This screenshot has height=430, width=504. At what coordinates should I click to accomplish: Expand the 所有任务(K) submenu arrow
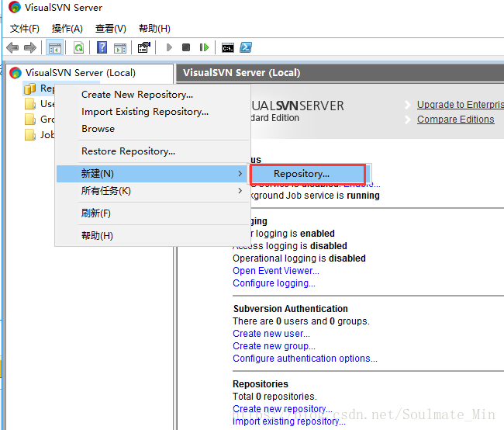tap(240, 190)
